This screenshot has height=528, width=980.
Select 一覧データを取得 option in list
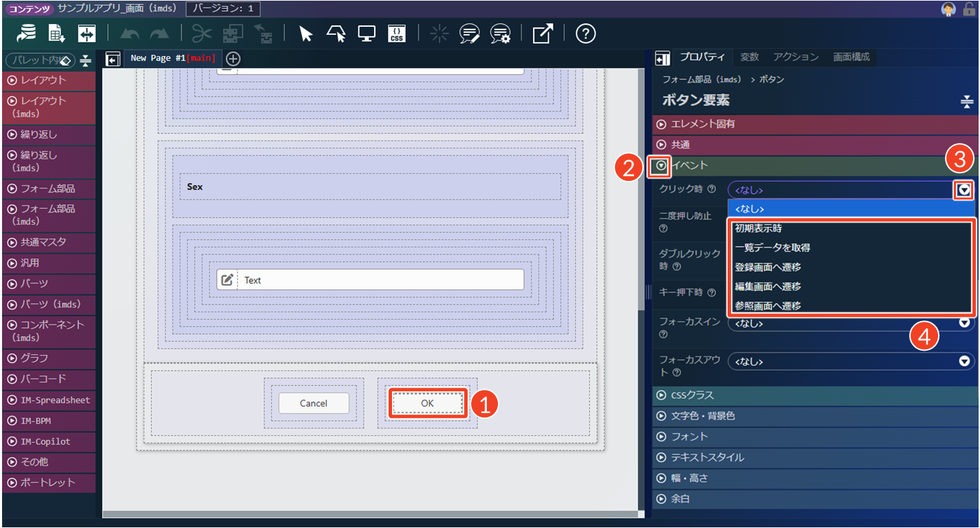pos(772,247)
